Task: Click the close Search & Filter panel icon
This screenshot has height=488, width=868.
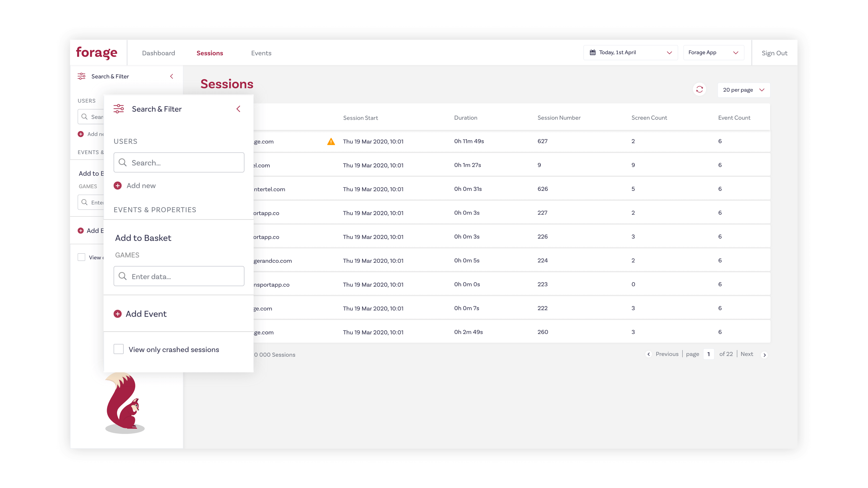Action: [238, 109]
